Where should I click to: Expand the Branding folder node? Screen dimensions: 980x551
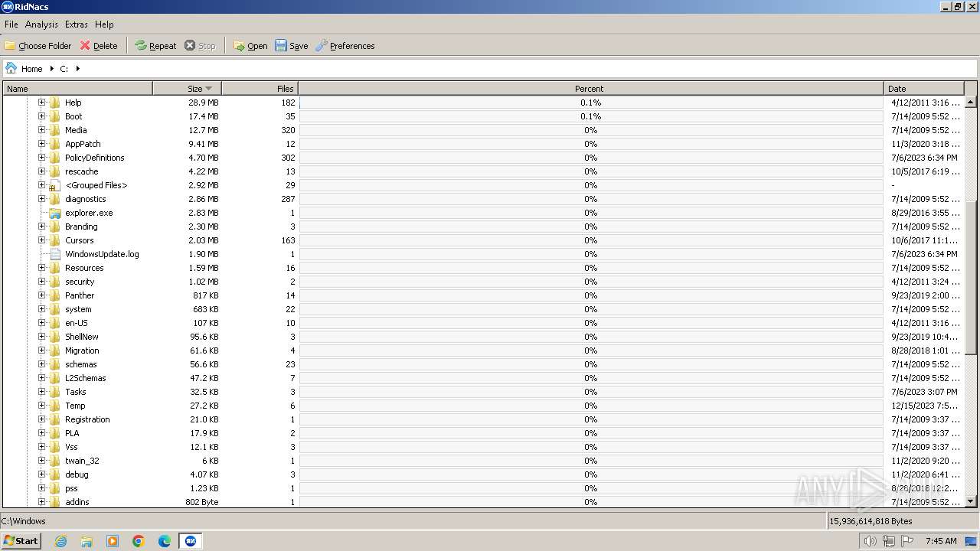(42, 226)
